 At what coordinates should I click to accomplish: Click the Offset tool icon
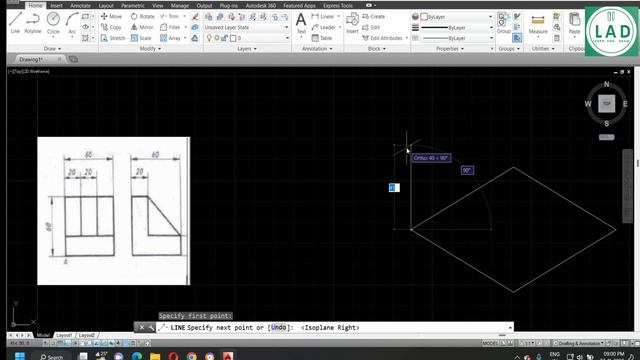pos(195,38)
